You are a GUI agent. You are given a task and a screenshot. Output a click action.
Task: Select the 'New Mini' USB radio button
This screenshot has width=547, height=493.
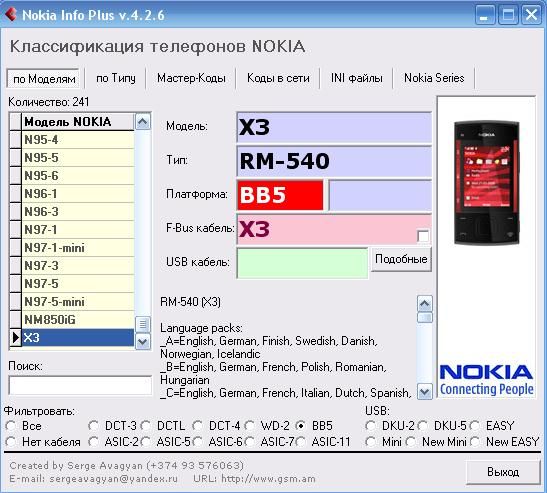(411, 442)
